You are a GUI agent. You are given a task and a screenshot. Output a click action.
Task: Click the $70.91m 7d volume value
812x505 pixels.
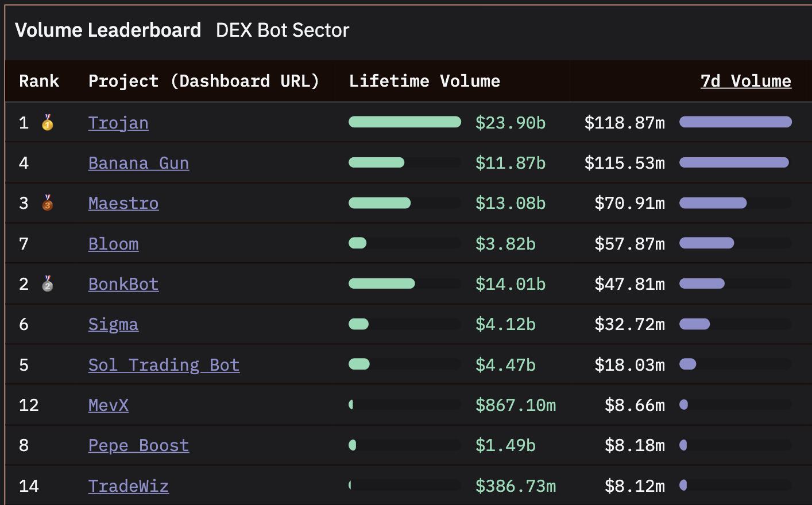(x=630, y=203)
